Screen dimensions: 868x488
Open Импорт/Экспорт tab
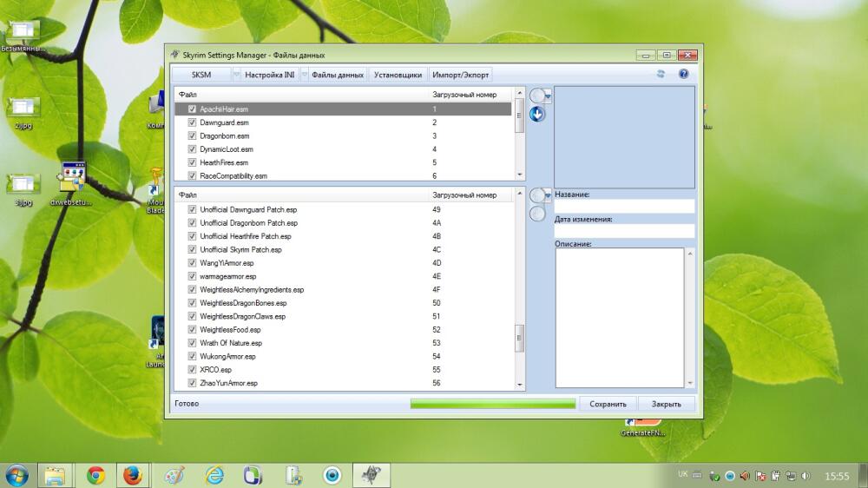point(460,74)
